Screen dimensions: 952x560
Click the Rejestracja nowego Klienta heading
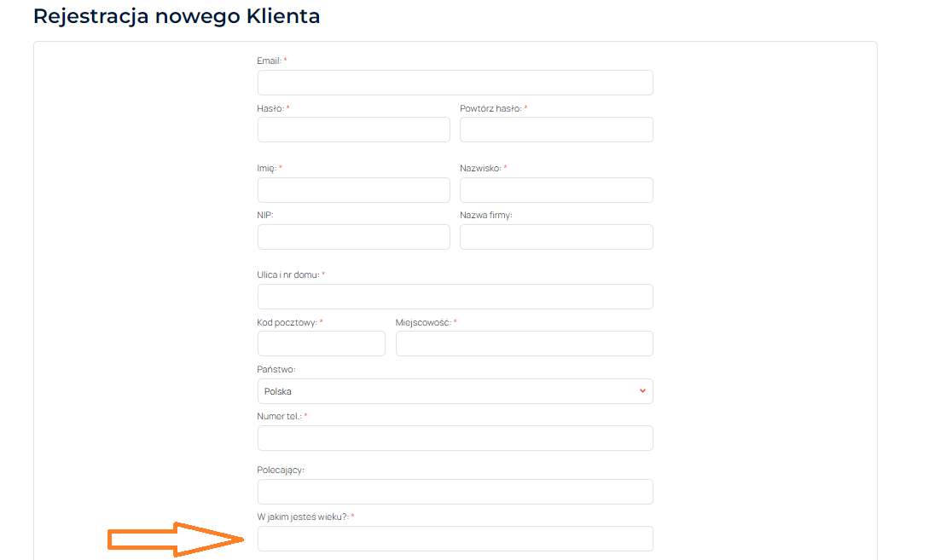click(x=177, y=16)
